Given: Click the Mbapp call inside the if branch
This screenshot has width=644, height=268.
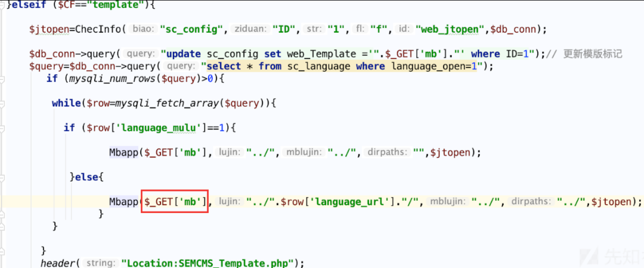Looking at the screenshot, I should (123, 152).
